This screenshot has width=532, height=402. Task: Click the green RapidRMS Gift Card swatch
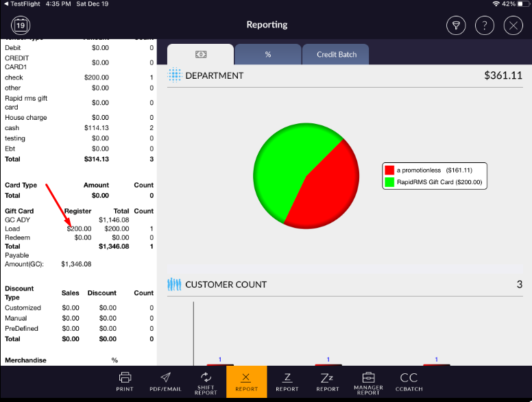(x=389, y=182)
